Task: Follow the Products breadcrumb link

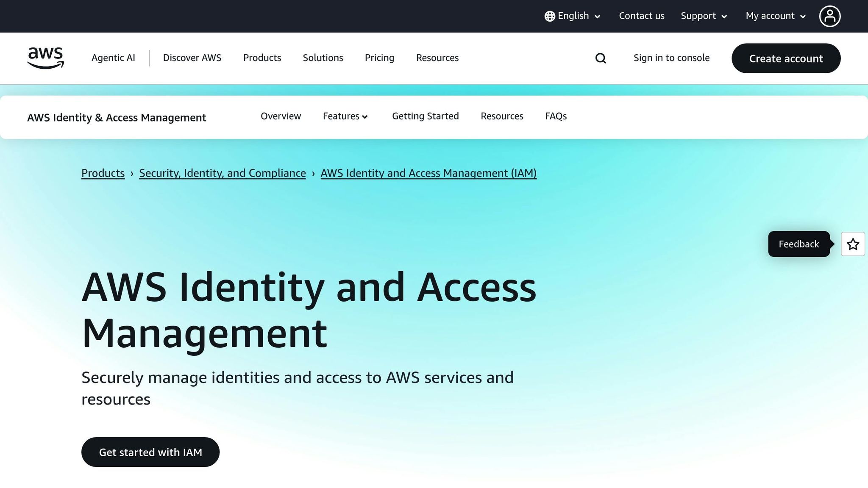Action: [x=103, y=173]
